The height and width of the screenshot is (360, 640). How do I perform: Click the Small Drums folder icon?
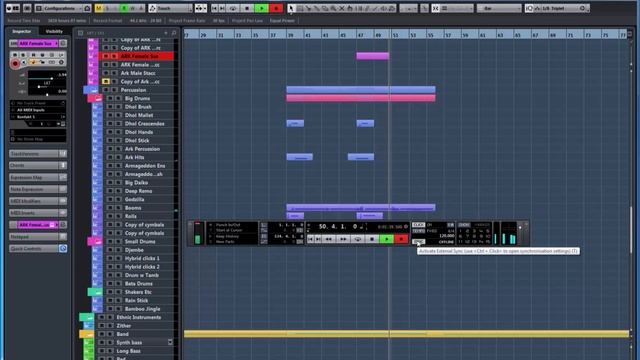pos(95,242)
